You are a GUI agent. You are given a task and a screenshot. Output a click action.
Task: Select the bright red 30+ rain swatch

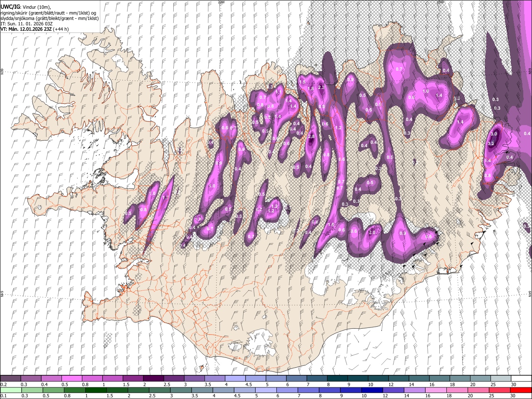(x=521, y=390)
